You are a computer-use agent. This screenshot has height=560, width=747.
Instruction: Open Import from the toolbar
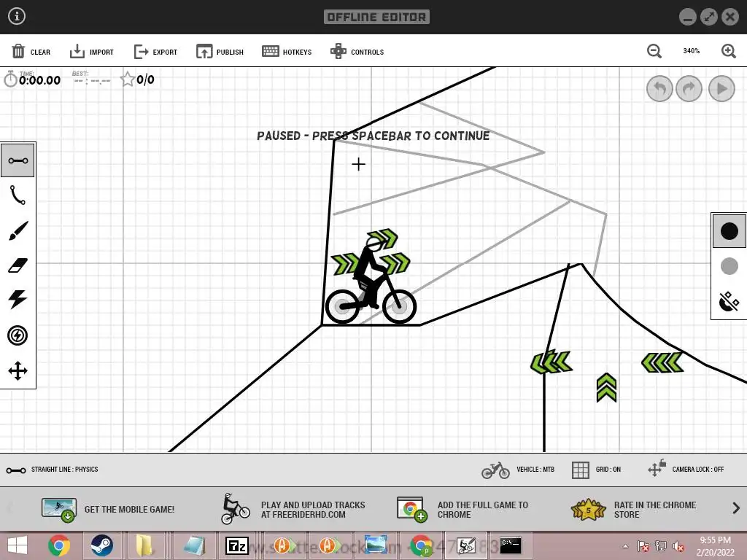click(91, 52)
